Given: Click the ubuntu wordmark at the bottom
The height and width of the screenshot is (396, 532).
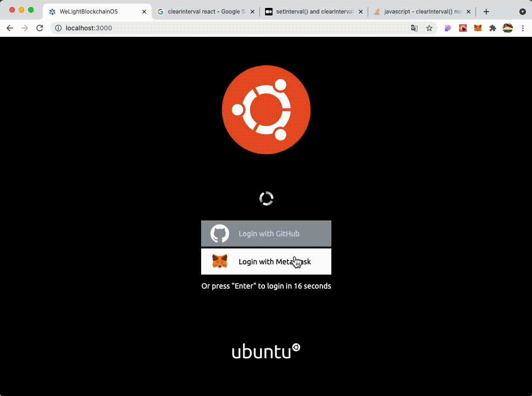Looking at the screenshot, I should pos(266,351).
